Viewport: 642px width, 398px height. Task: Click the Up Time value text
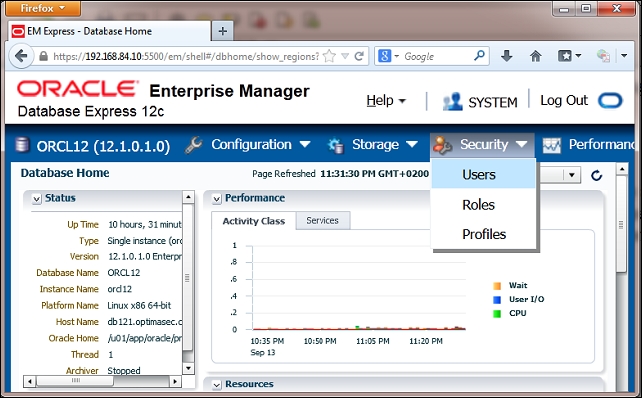145,224
